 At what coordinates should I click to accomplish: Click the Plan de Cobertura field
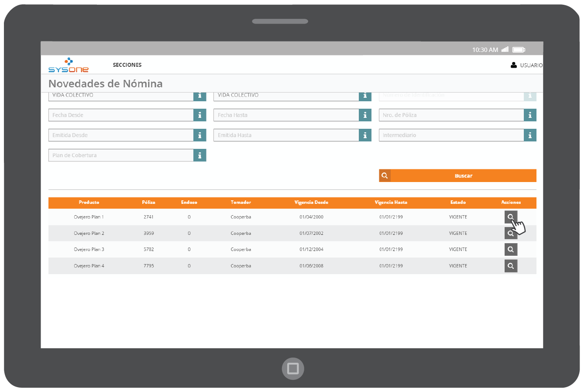pos(121,155)
